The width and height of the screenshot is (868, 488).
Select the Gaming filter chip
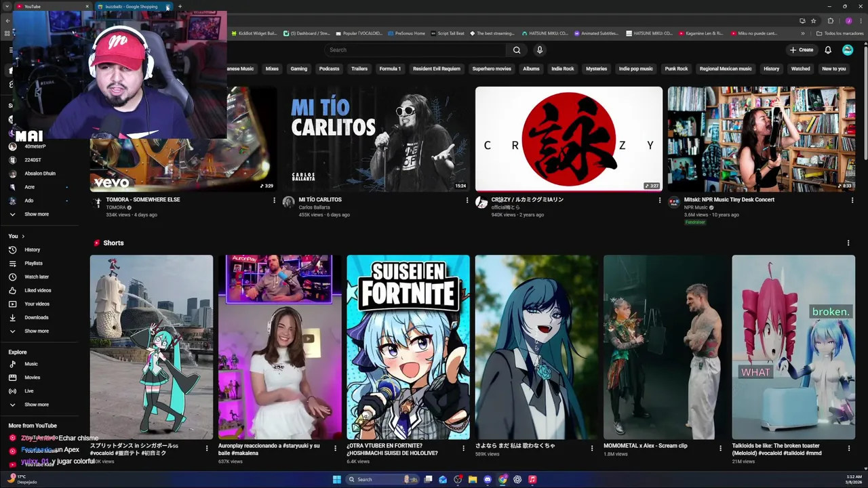click(x=299, y=68)
